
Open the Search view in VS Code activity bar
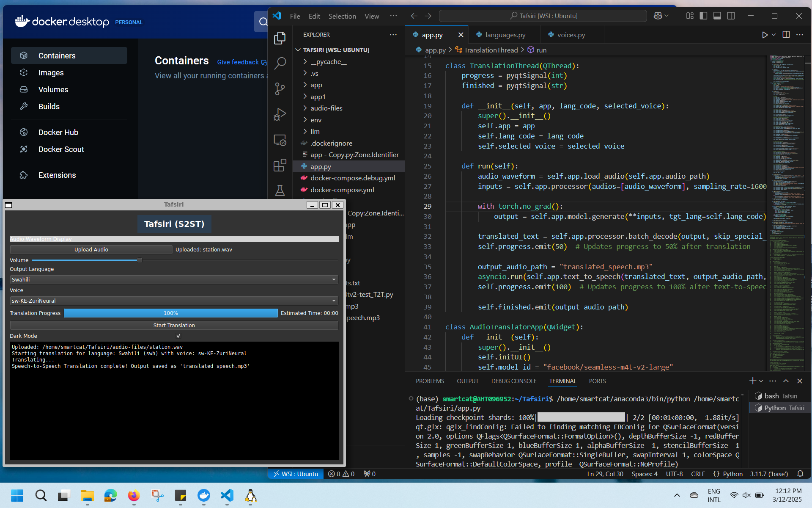tap(280, 63)
